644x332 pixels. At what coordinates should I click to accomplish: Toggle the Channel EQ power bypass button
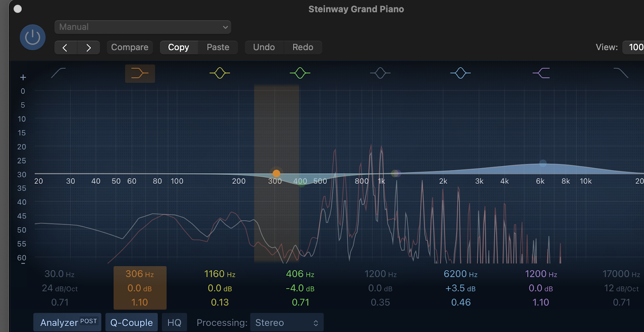click(33, 37)
